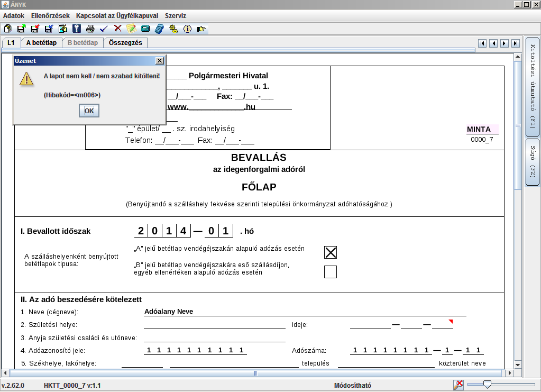Click the Neve (cégneve) field with Adóalany Neve

305,312
